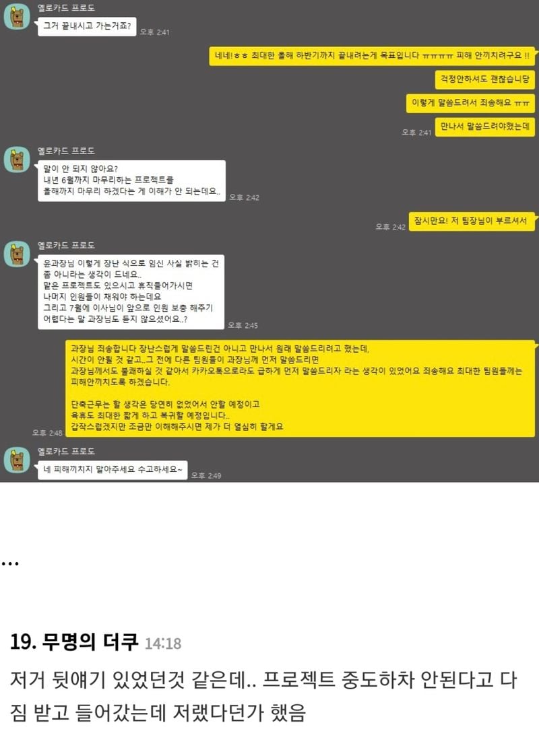The width and height of the screenshot is (539, 756).
Task: Open the second 옐로카드 프로도 avatar near 말이 안 되지 않아요
Action: pos(17,160)
